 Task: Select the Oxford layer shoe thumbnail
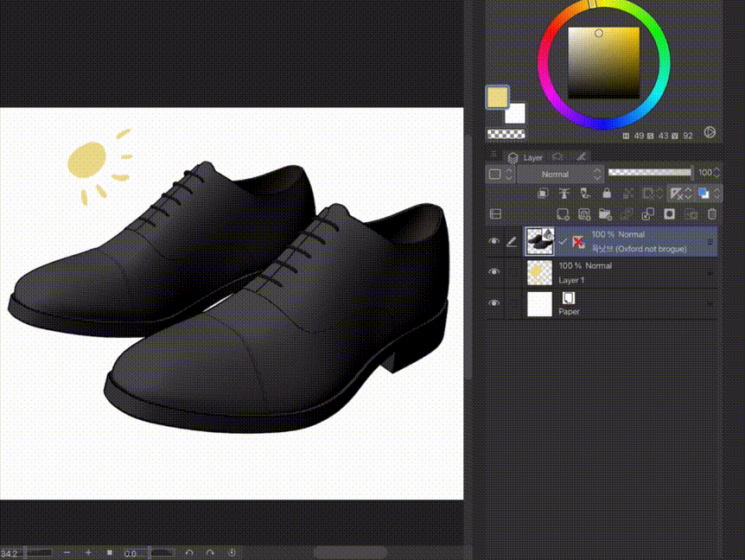[x=540, y=241]
